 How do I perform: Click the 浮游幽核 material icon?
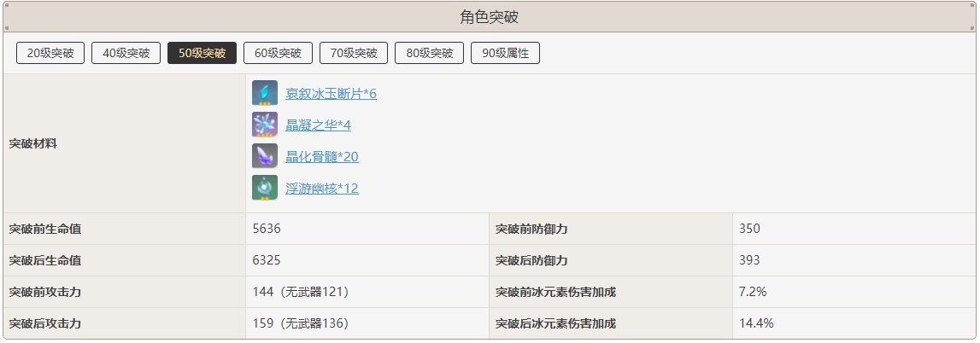click(x=265, y=188)
